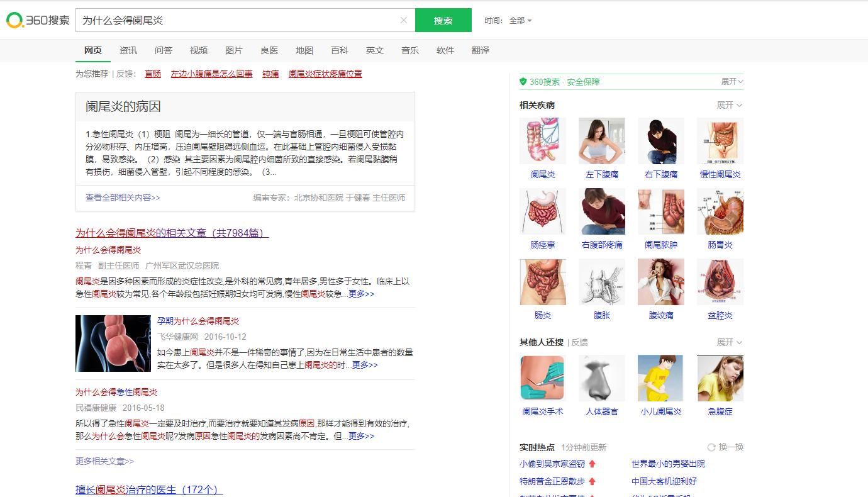Image resolution: width=868 pixels, height=497 pixels.
Task: Switch to the 视频 search tab
Action: click(x=199, y=50)
